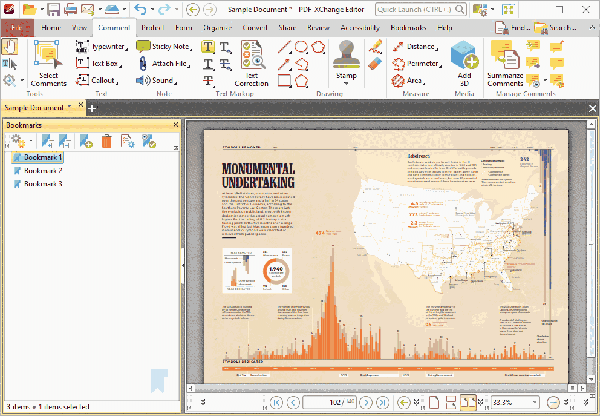Expand the Stamp dropdown arrow
Viewport: 600px width, 416px height.
pos(347,85)
